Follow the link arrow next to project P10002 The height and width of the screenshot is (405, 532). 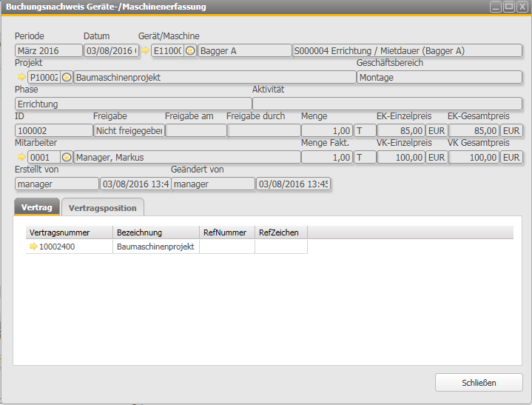(x=21, y=77)
